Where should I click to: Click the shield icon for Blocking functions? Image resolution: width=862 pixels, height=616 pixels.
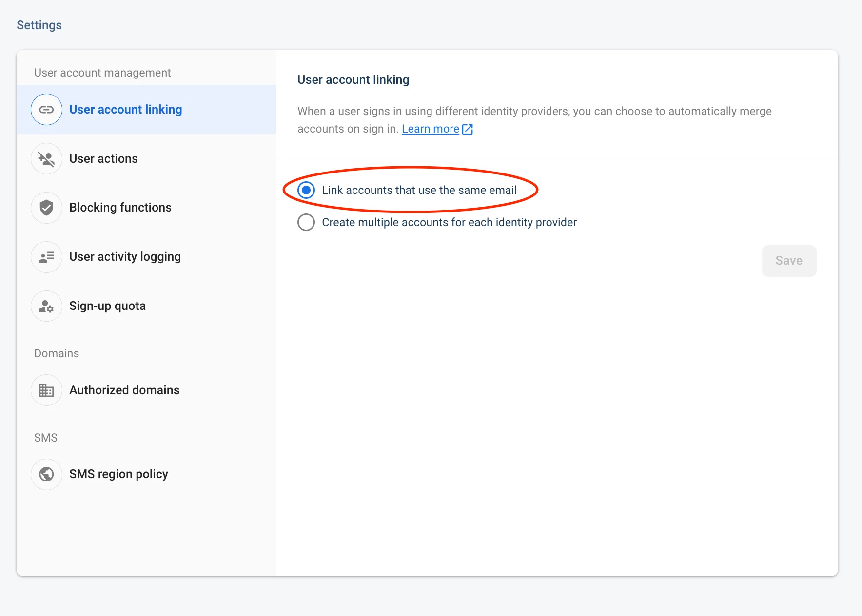coord(46,208)
